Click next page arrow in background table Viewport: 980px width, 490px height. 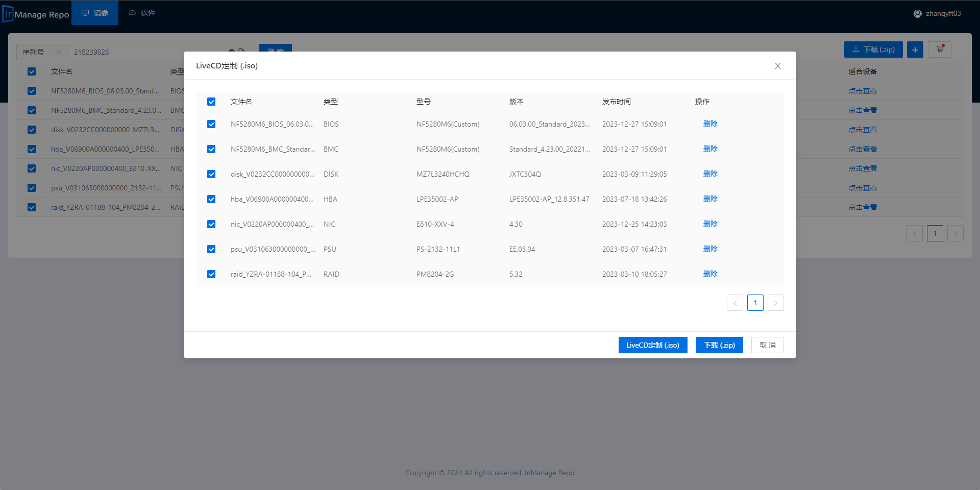(955, 233)
